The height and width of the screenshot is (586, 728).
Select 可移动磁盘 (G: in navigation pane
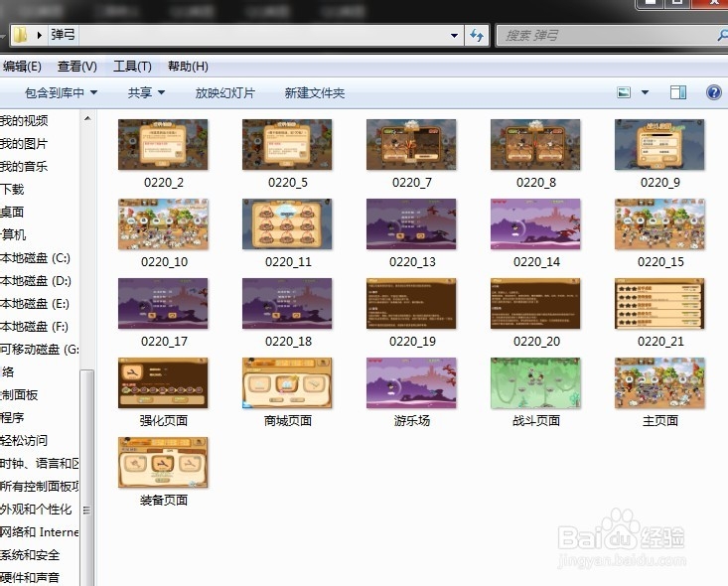[x=40, y=349]
